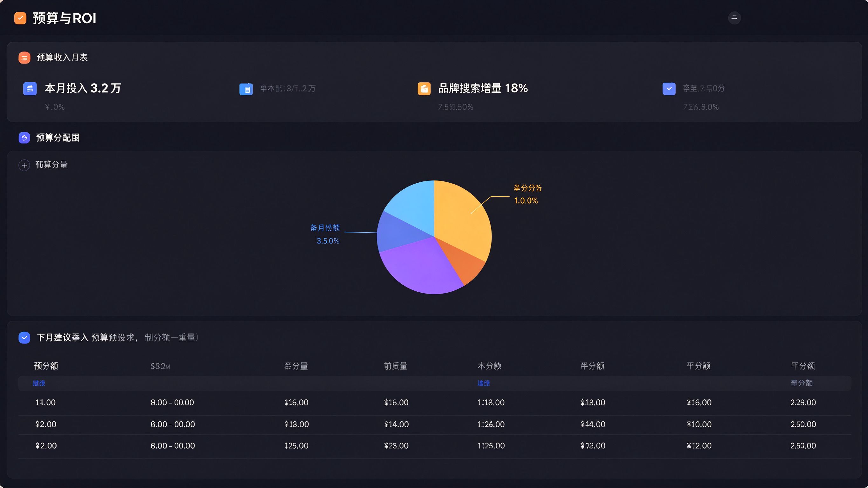The width and height of the screenshot is (868, 488).
Task: Click the blue link under 本分款 header
Action: coord(484,383)
